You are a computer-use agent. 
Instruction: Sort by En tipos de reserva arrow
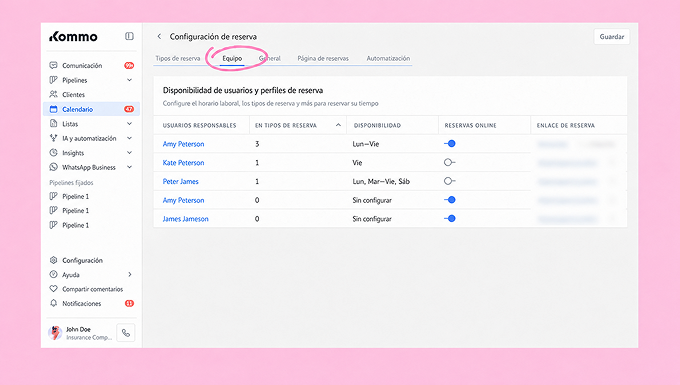click(x=338, y=125)
